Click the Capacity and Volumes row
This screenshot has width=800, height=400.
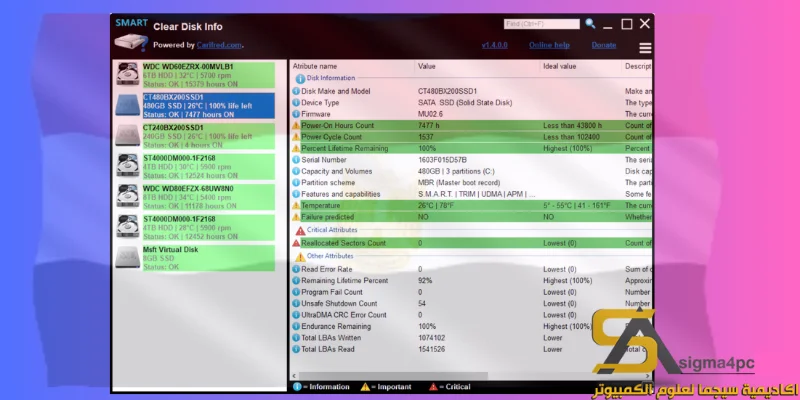click(471, 171)
